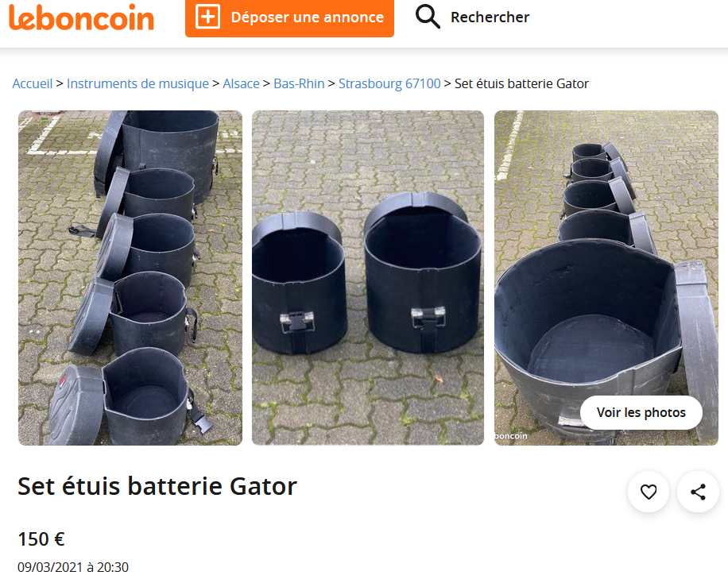Click the listing title "Set étuis batterie Gator"

(x=157, y=486)
